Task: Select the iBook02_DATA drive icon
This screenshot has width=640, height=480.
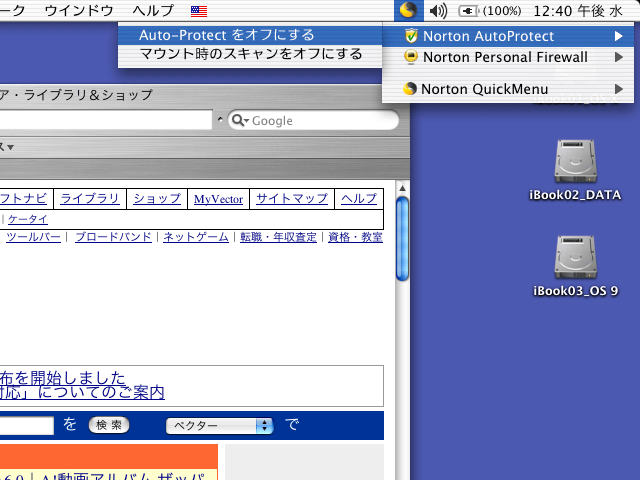Action: pos(575,162)
